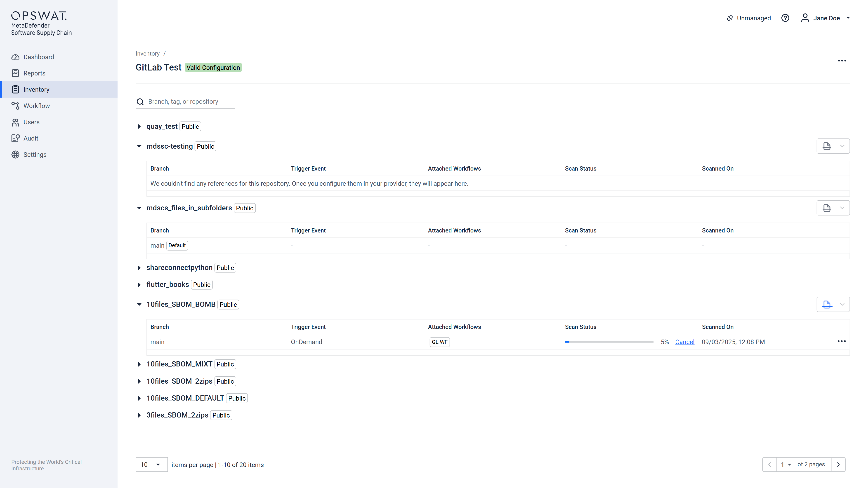
Task: Click scan icon for mdssc-testing repository
Action: click(x=827, y=146)
